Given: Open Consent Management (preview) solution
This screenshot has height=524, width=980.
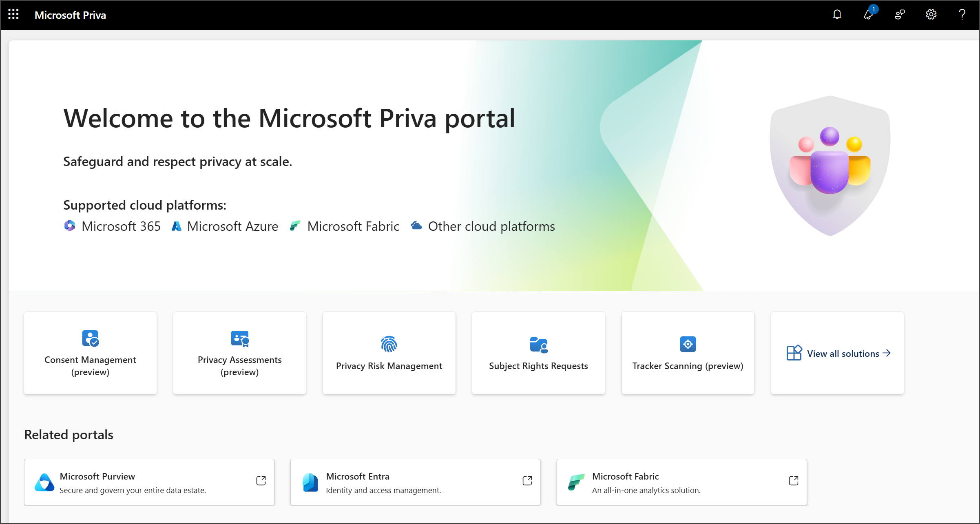Looking at the screenshot, I should (x=90, y=353).
